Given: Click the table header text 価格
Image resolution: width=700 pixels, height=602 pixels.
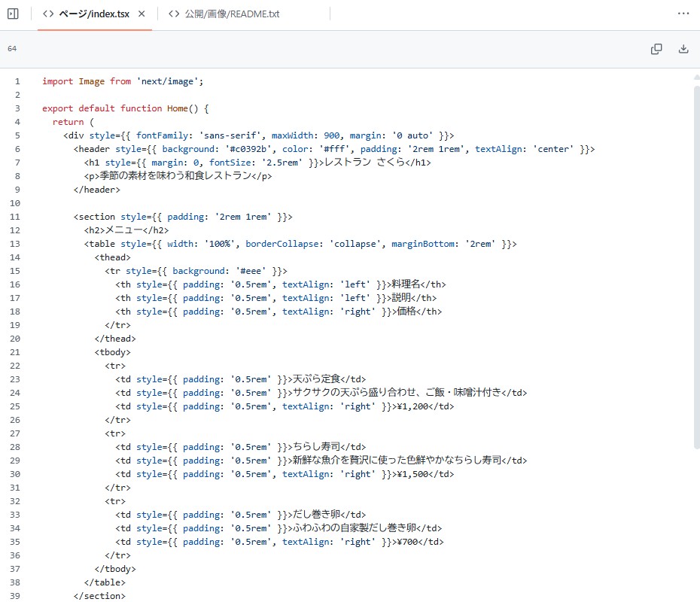Looking at the screenshot, I should pyautogui.click(x=406, y=312).
